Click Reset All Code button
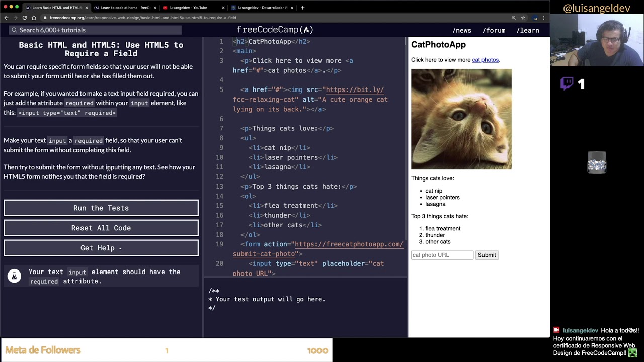644x362 pixels. [x=101, y=228]
